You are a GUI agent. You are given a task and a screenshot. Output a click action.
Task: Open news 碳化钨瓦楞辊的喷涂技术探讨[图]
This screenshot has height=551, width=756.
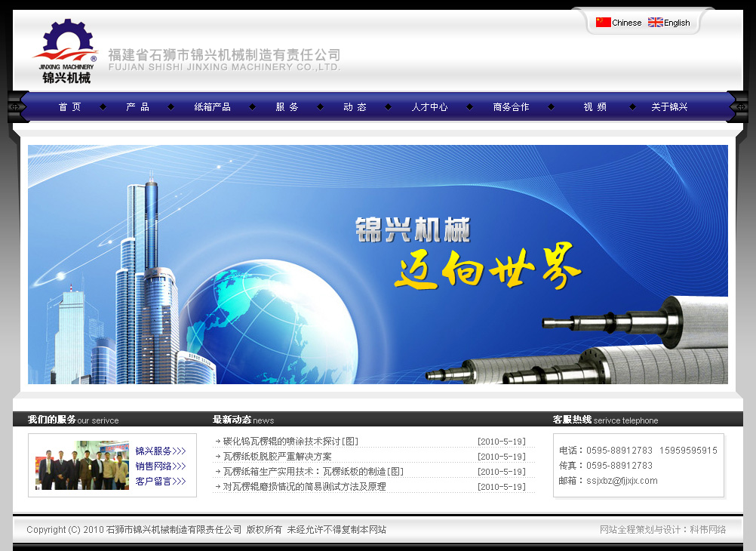(290, 442)
